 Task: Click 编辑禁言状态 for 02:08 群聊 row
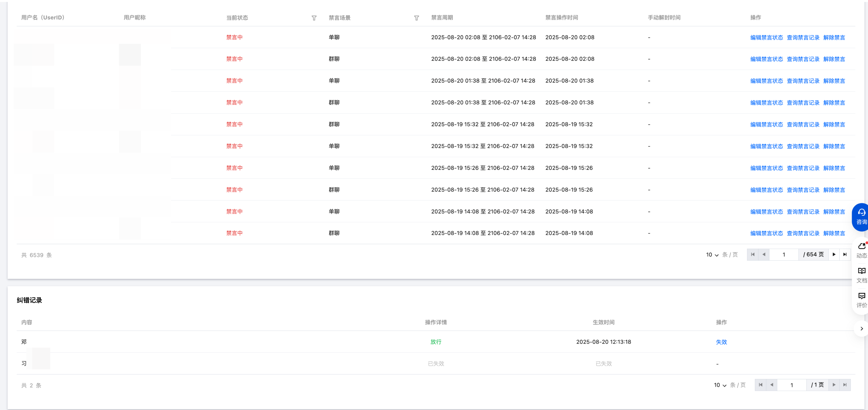pos(767,59)
